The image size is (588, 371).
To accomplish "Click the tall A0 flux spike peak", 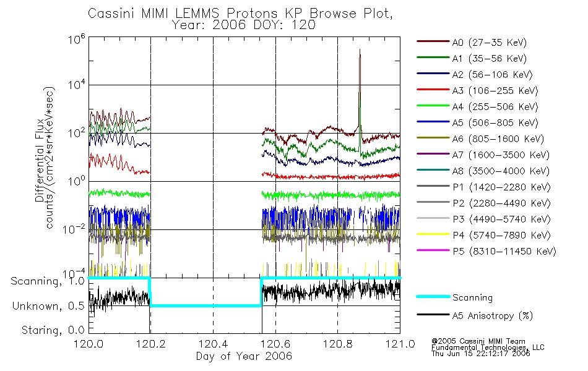I will (x=360, y=50).
